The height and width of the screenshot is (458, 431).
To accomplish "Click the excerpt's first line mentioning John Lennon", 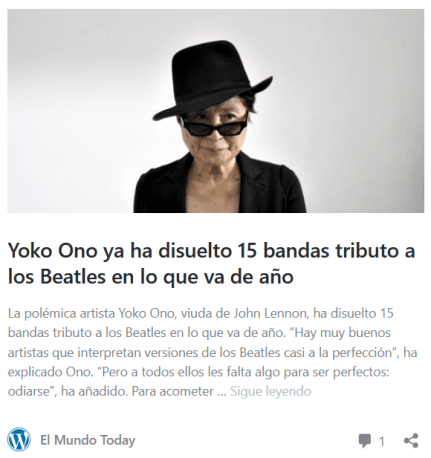I will pyautogui.click(x=201, y=313).
